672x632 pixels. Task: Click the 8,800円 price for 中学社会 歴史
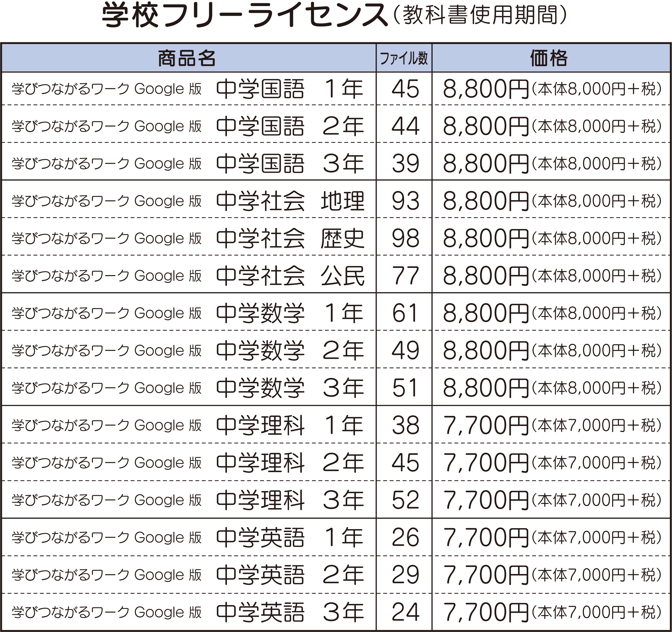486,239
